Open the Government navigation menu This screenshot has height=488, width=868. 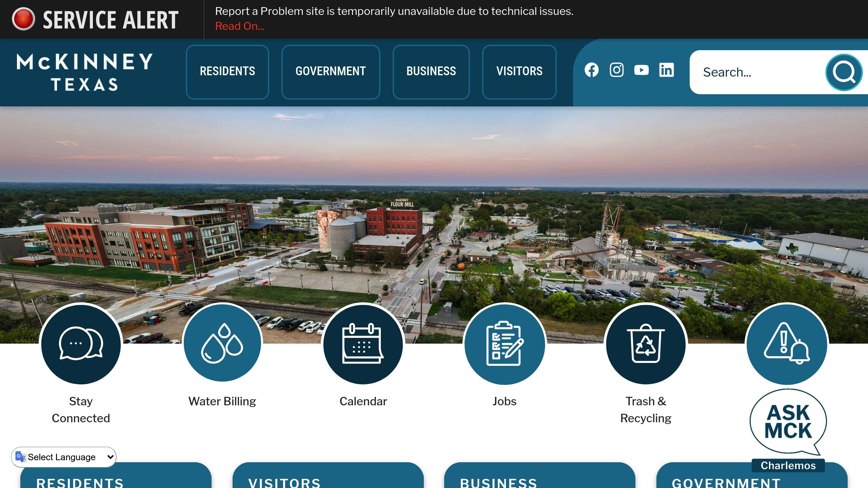331,72
